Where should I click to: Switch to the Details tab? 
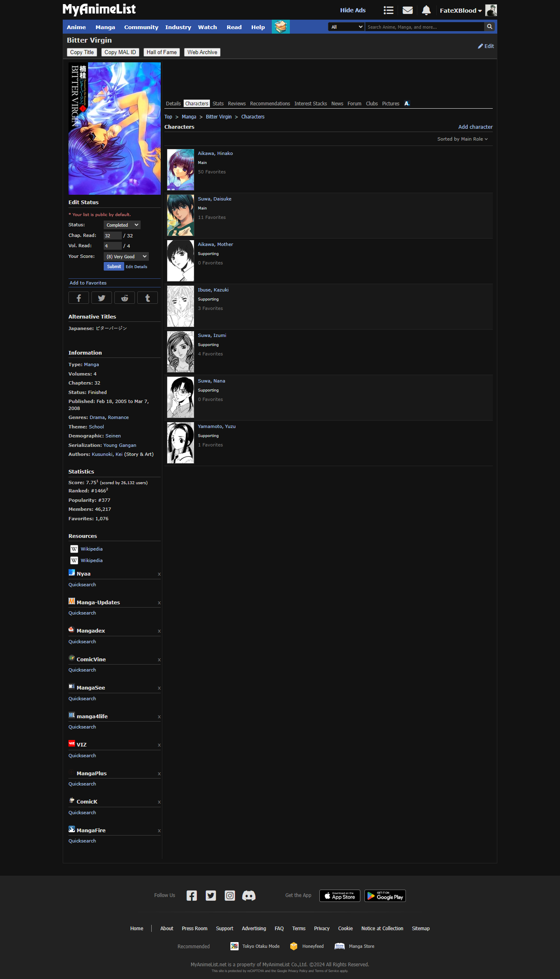coord(173,104)
